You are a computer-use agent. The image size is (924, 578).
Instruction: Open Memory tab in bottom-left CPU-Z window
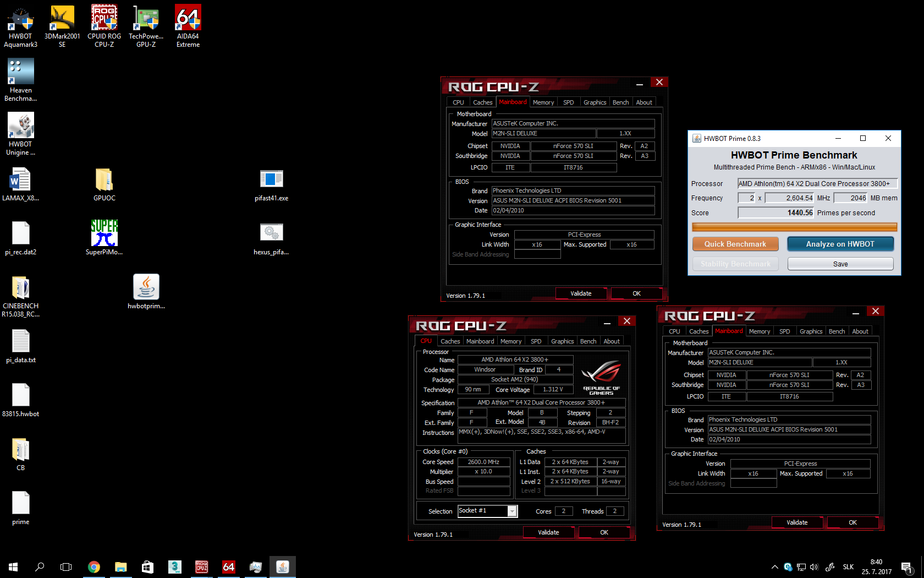[x=511, y=341]
